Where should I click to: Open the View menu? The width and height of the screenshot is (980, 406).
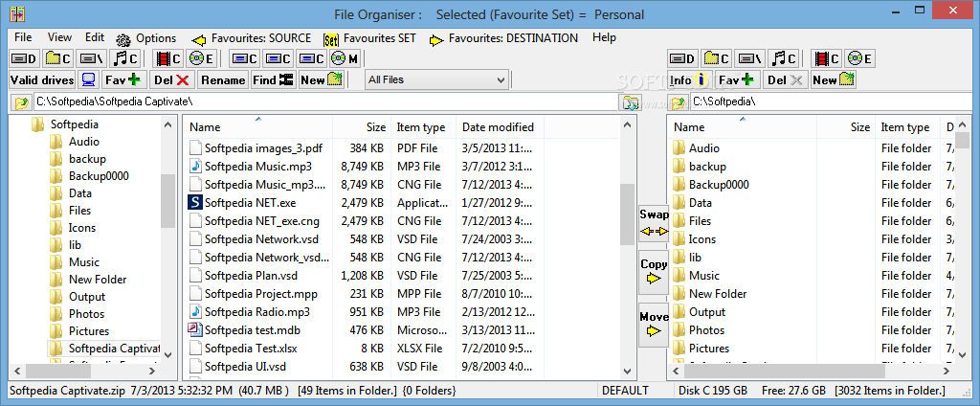[x=59, y=37]
